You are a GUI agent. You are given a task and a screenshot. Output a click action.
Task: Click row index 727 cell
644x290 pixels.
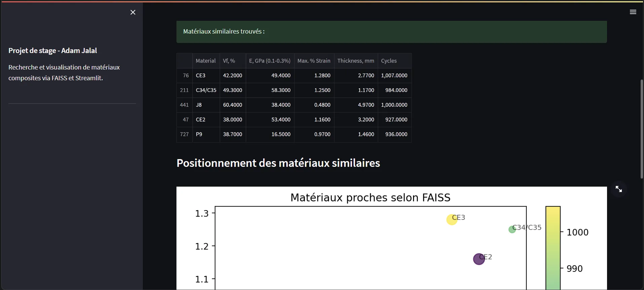(185, 134)
